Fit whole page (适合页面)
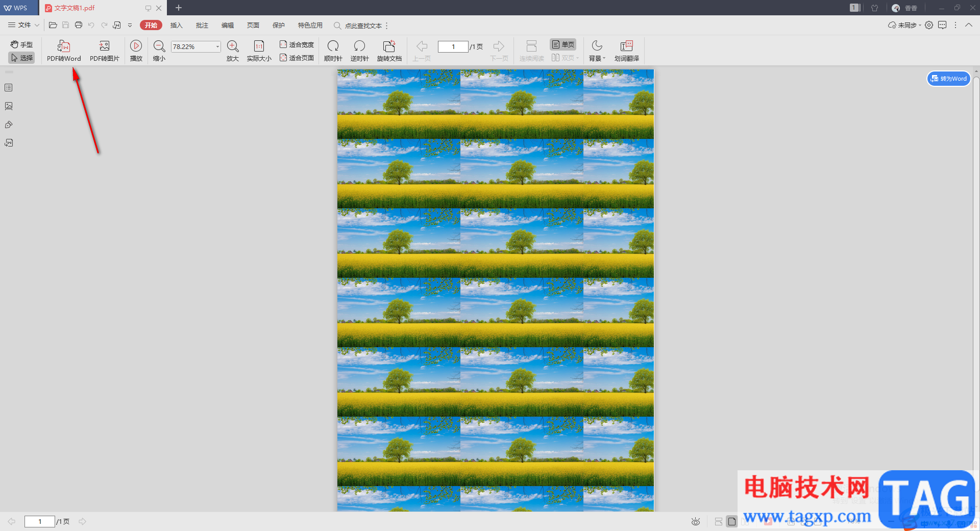 [297, 58]
